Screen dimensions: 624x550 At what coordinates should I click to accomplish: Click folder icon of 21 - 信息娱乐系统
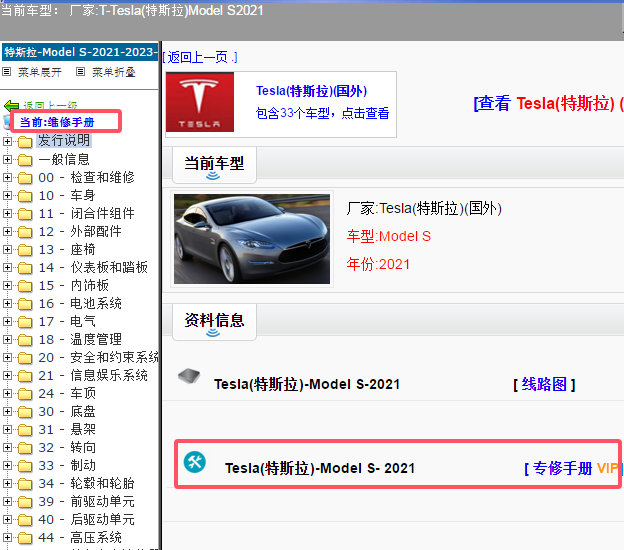25,376
